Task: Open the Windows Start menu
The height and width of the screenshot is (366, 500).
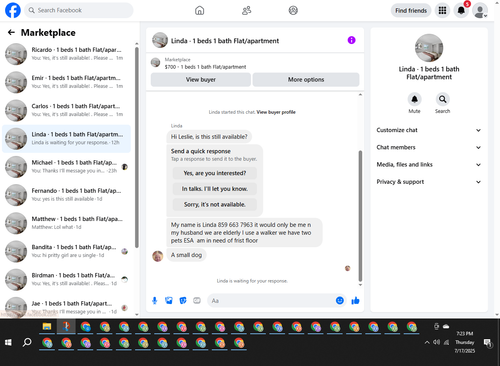Action: pos(8,342)
